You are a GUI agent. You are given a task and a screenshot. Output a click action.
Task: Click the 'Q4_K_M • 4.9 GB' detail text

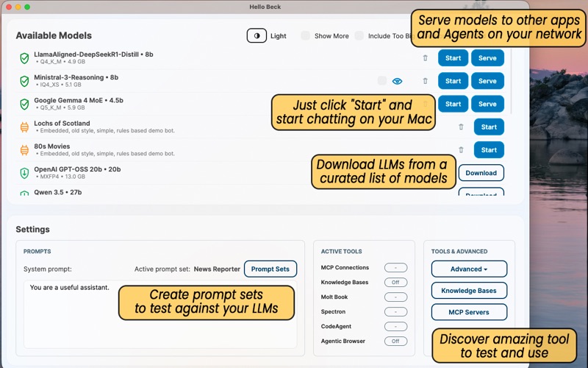coord(62,62)
